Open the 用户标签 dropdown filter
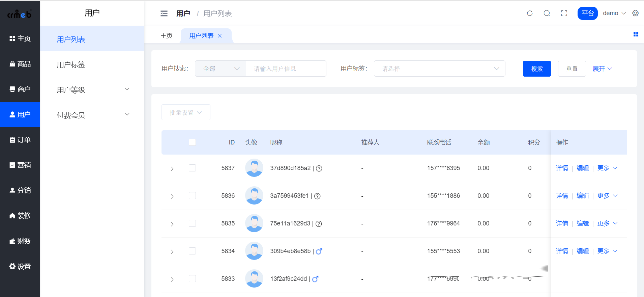 pyautogui.click(x=439, y=69)
